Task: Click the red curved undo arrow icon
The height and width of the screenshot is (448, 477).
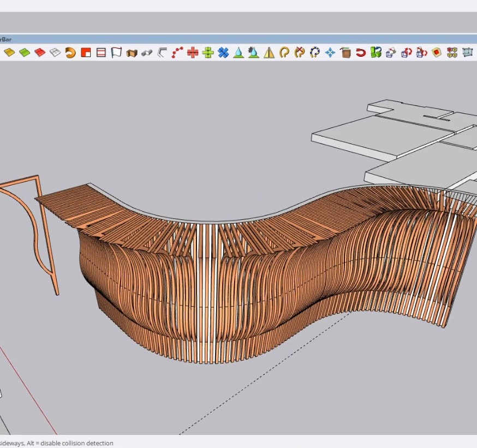Action: pyautogui.click(x=361, y=52)
